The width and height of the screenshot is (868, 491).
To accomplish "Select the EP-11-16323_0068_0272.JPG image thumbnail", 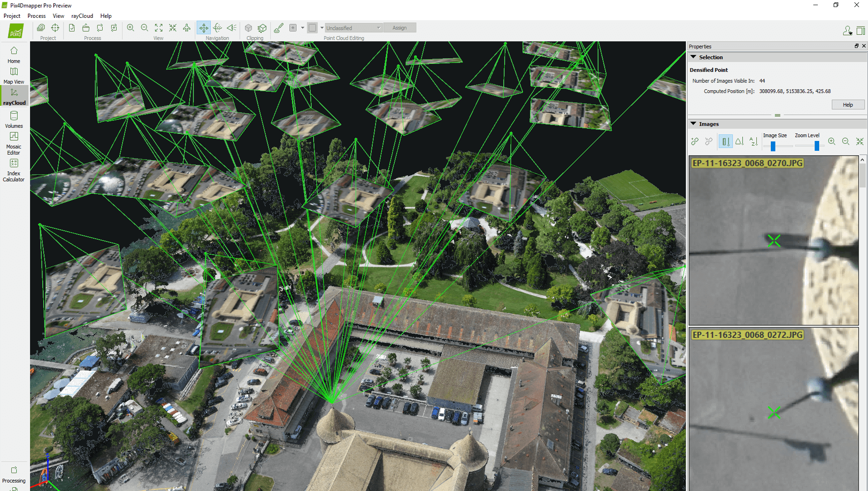I will pos(772,409).
